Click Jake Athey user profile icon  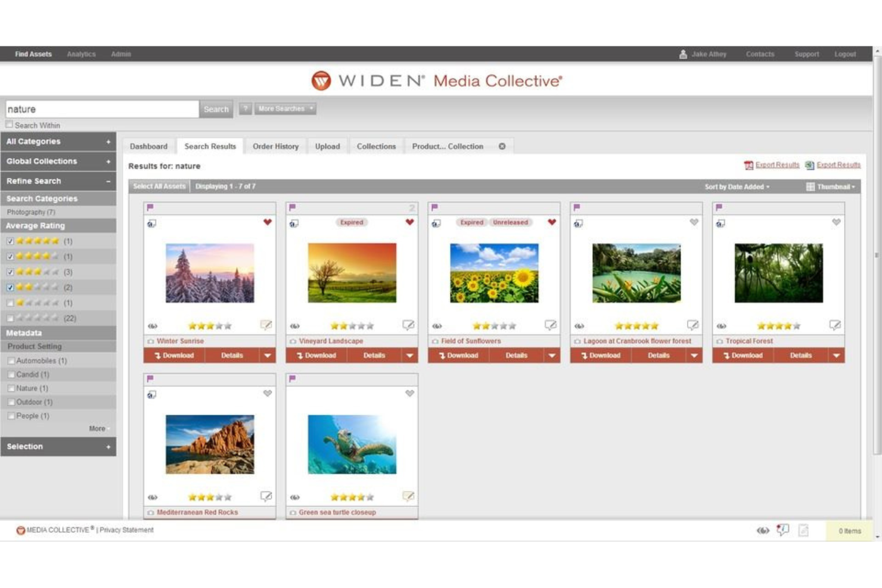(683, 54)
